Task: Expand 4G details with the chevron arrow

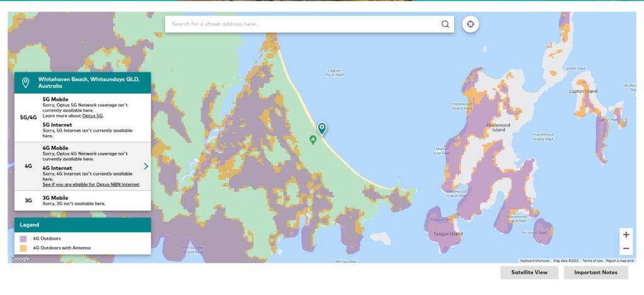Action: click(146, 166)
